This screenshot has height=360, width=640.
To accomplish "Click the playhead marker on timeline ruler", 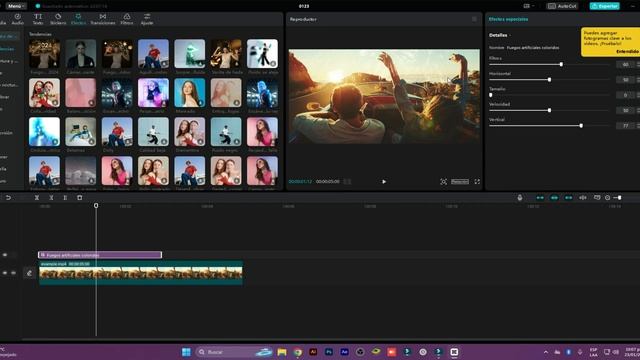I will click(x=96, y=205).
